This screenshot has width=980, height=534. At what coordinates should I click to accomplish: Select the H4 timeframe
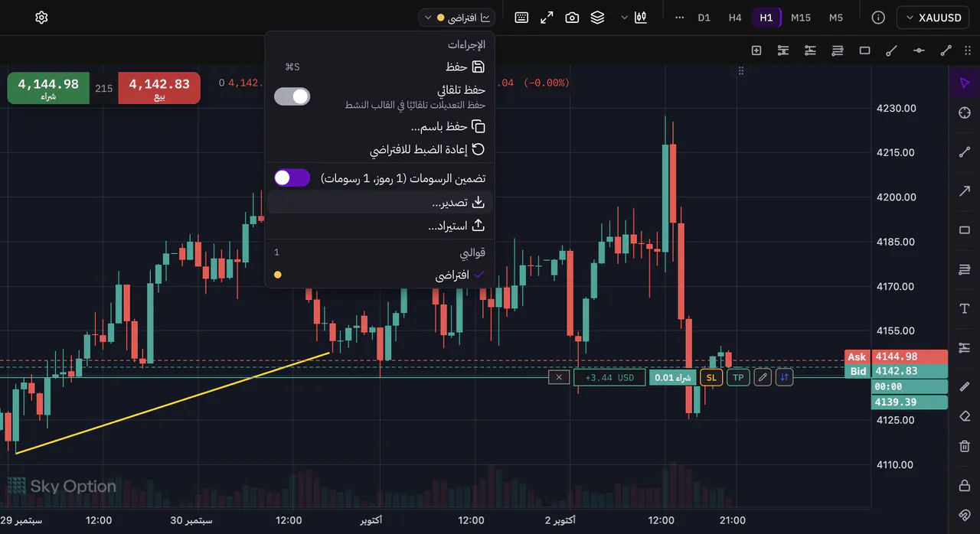pos(735,18)
